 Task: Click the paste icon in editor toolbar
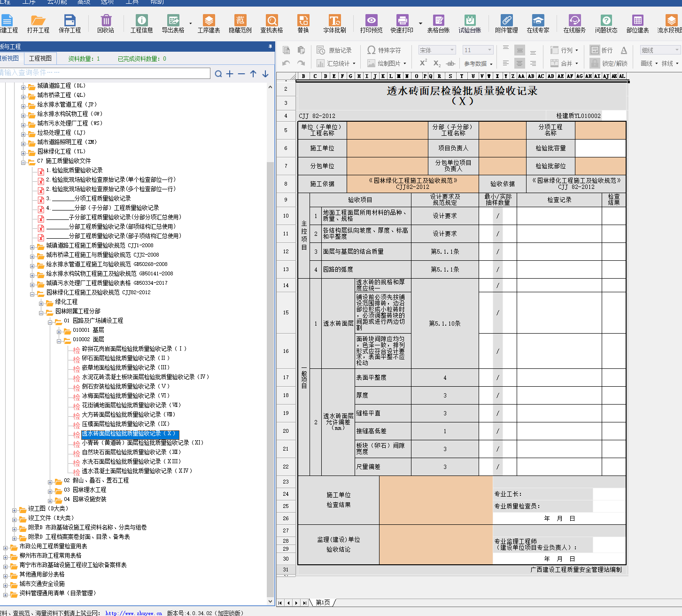(302, 50)
